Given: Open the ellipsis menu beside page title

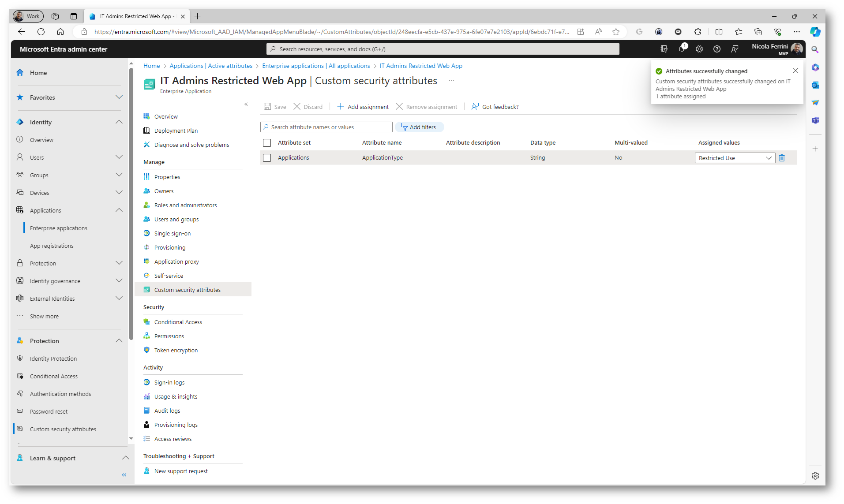Looking at the screenshot, I should pyautogui.click(x=451, y=81).
